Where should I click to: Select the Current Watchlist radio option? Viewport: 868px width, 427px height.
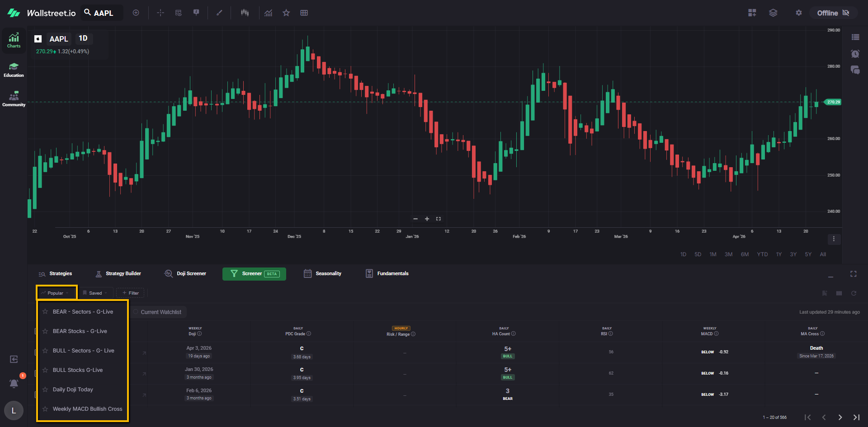[x=136, y=312]
